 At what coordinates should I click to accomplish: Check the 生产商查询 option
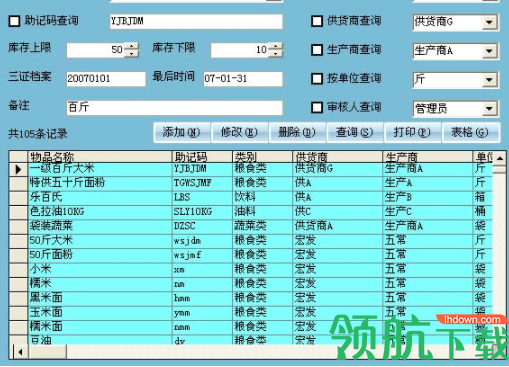[317, 50]
